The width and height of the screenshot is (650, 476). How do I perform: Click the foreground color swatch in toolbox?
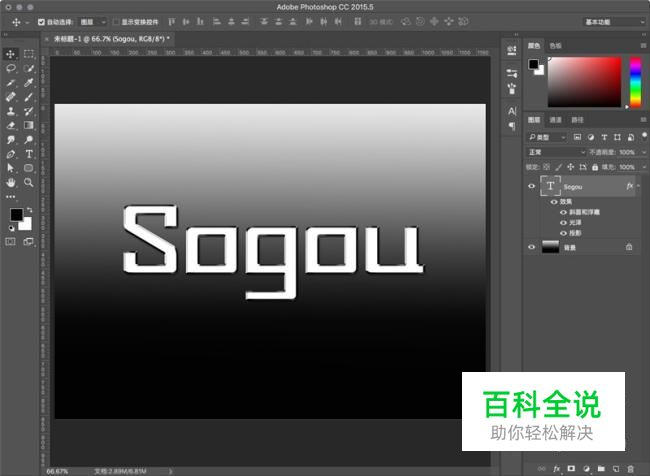[x=16, y=214]
